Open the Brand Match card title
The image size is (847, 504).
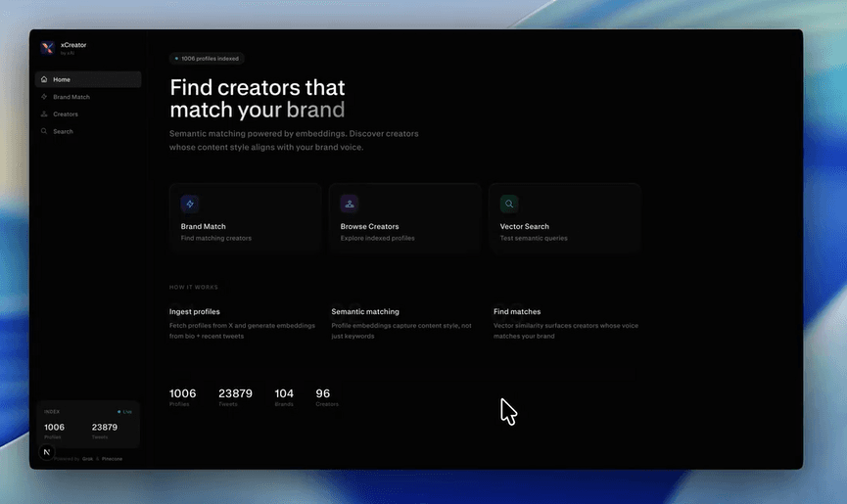tap(203, 227)
